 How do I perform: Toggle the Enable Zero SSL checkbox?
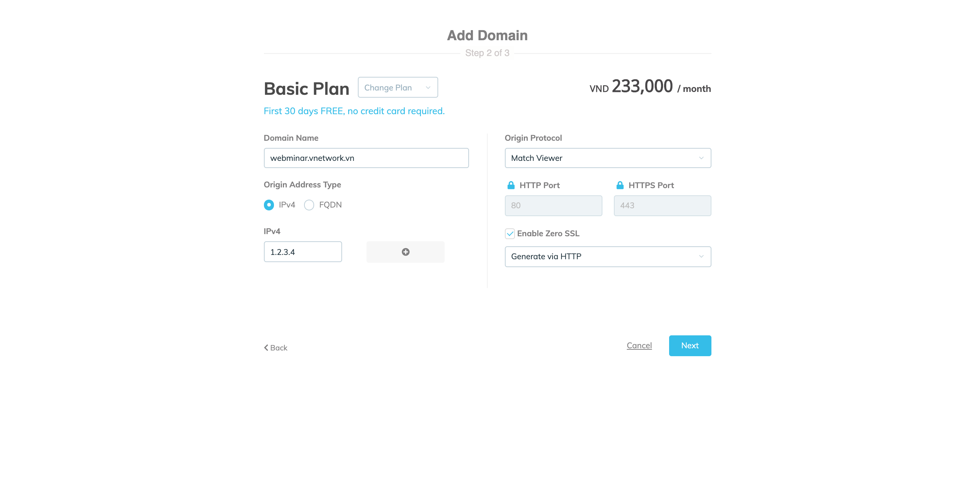pos(510,233)
